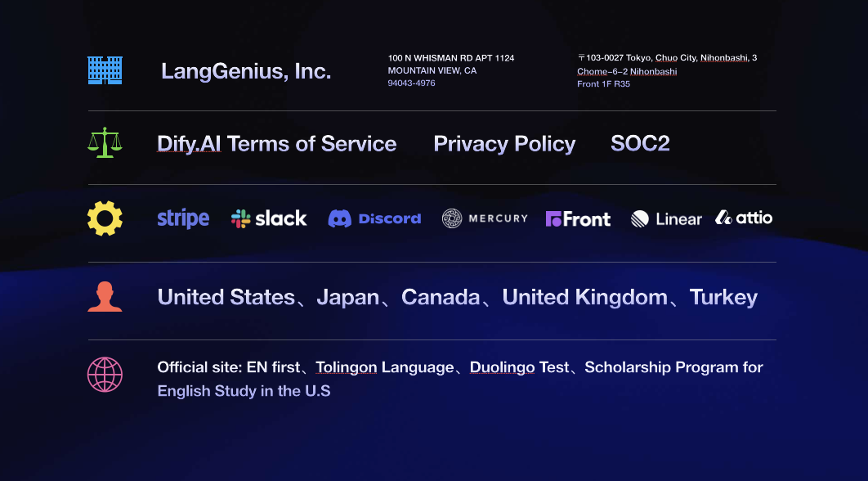This screenshot has width=868, height=481.
Task: Click the United Kingdom country text
Action: (x=584, y=297)
